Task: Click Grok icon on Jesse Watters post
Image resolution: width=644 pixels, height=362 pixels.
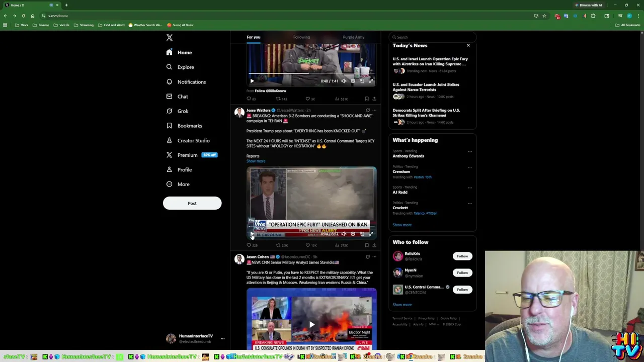Action: pos(367,110)
